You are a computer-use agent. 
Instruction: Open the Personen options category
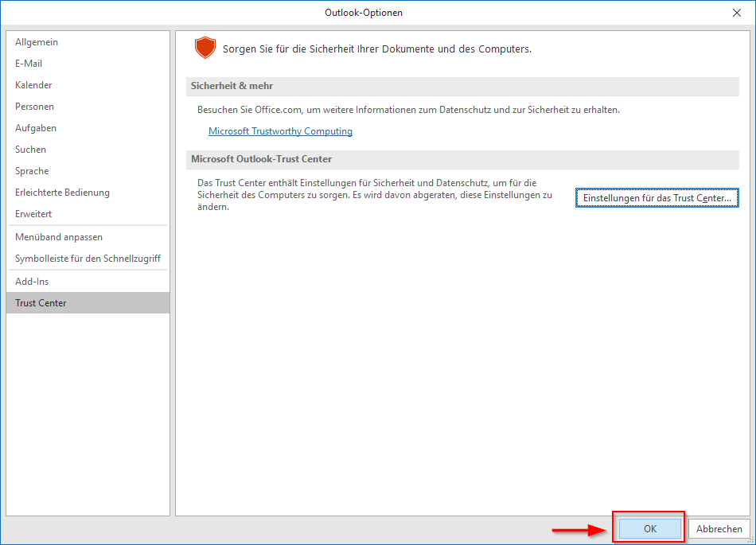[x=34, y=107]
